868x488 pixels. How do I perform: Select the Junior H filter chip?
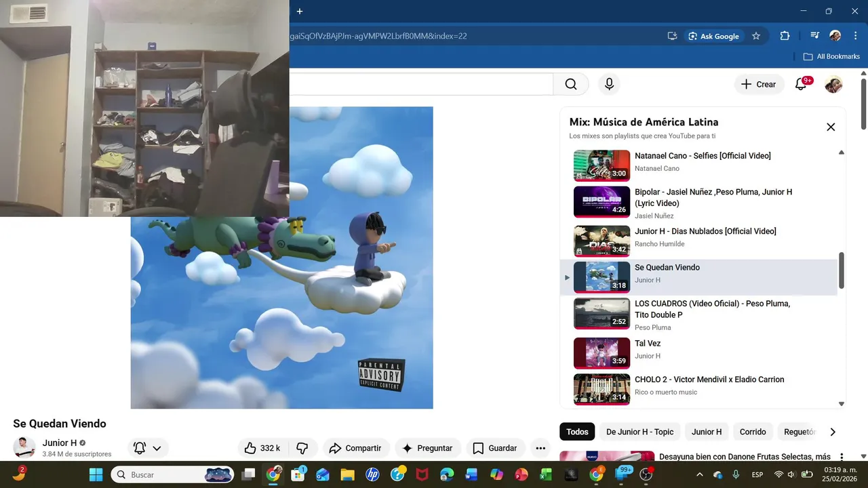tap(707, 432)
